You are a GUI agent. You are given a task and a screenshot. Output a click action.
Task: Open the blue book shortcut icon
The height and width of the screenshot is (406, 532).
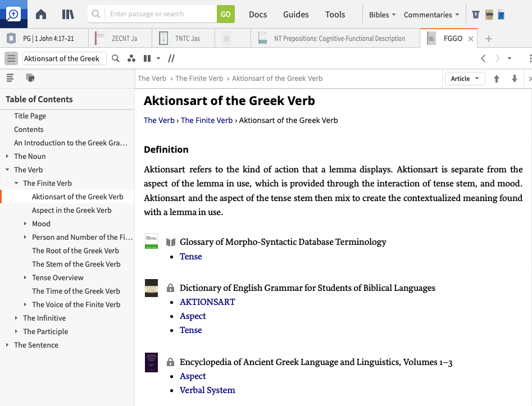[501, 15]
